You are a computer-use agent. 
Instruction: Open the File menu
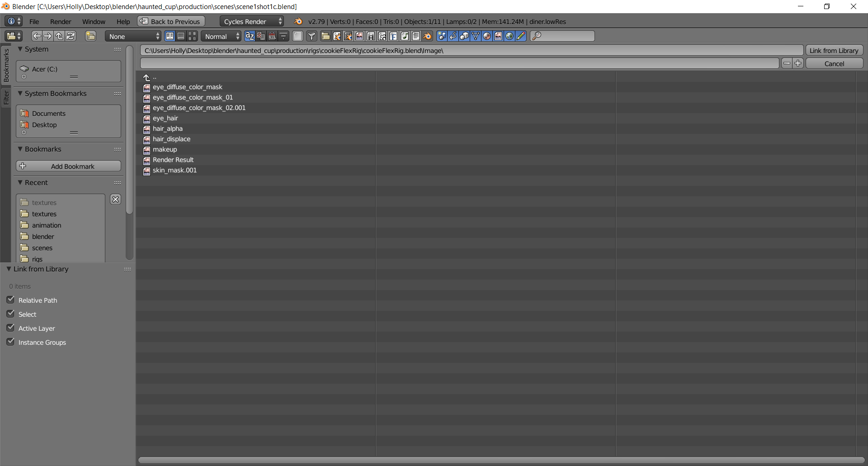pos(34,21)
